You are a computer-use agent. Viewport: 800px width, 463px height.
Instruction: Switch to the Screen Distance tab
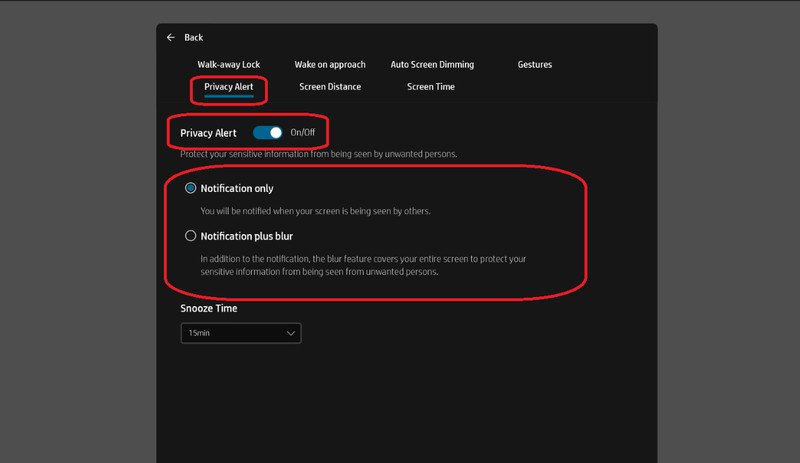point(330,87)
